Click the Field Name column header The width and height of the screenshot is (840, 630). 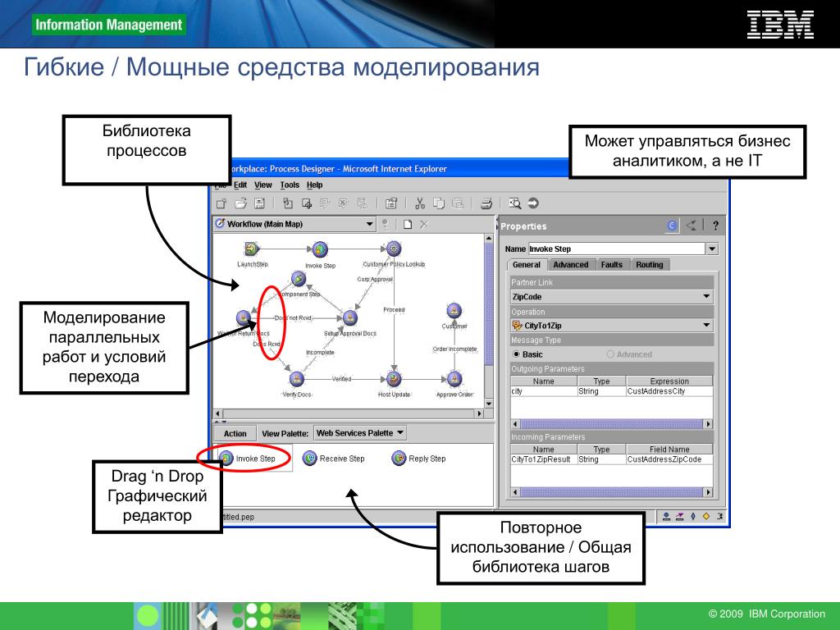point(669,449)
